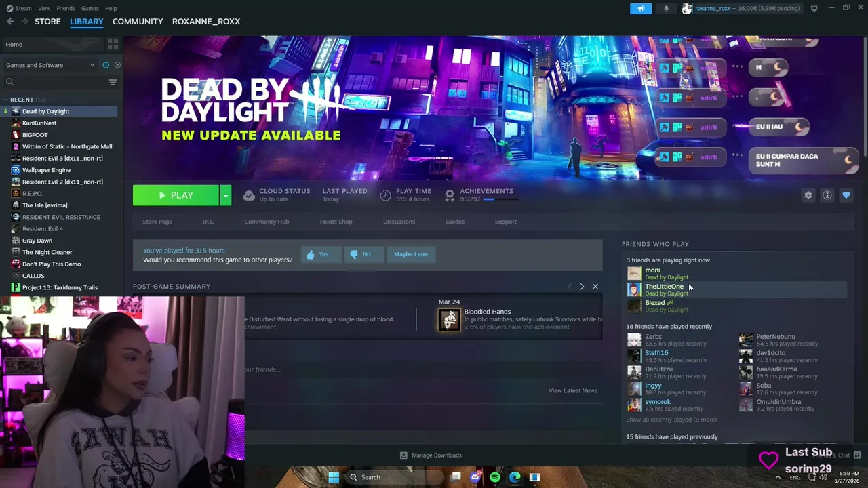Image resolution: width=868 pixels, height=488 pixels.
Task: Open the View menu
Action: coord(44,8)
